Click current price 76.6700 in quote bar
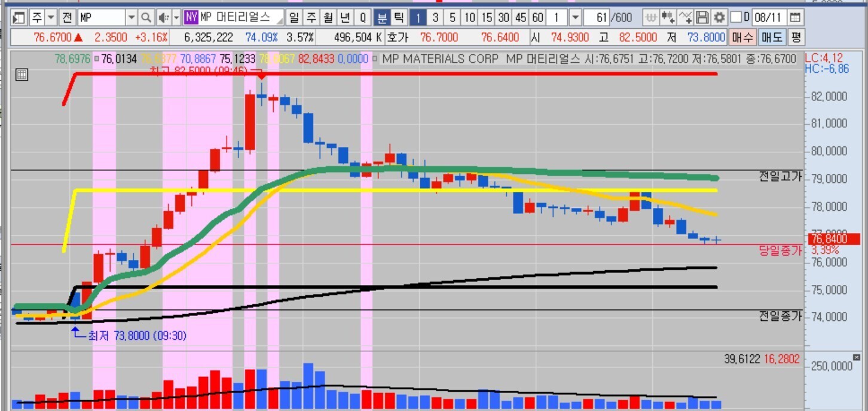Screen dimensions: 868x411 pos(53,38)
